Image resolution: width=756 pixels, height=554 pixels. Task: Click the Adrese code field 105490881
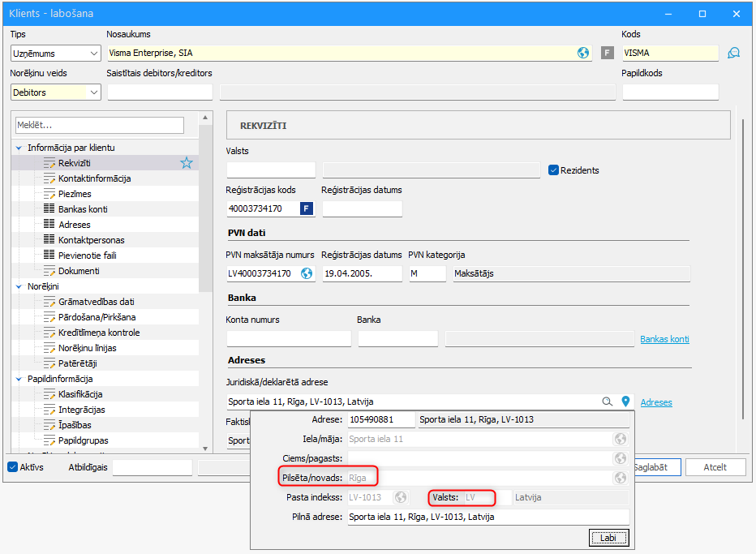pyautogui.click(x=381, y=419)
